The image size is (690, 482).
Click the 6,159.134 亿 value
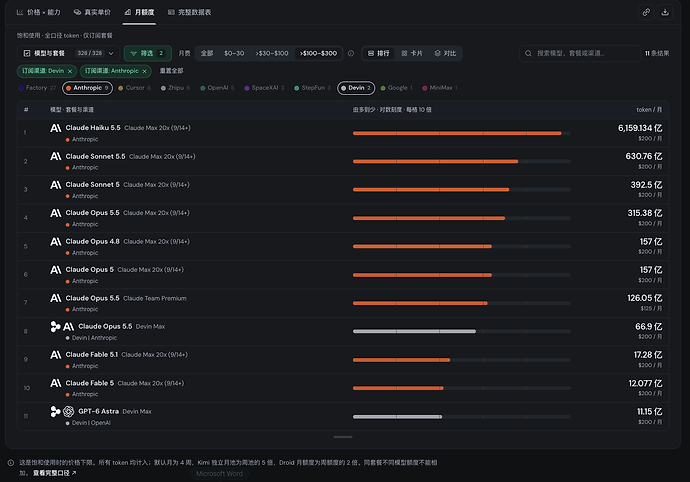point(640,128)
